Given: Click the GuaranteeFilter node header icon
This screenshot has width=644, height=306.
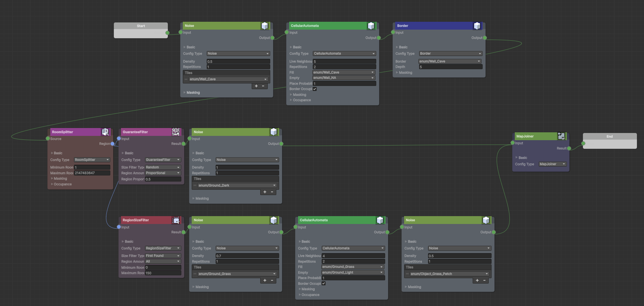Looking at the screenshot, I should coord(176,132).
